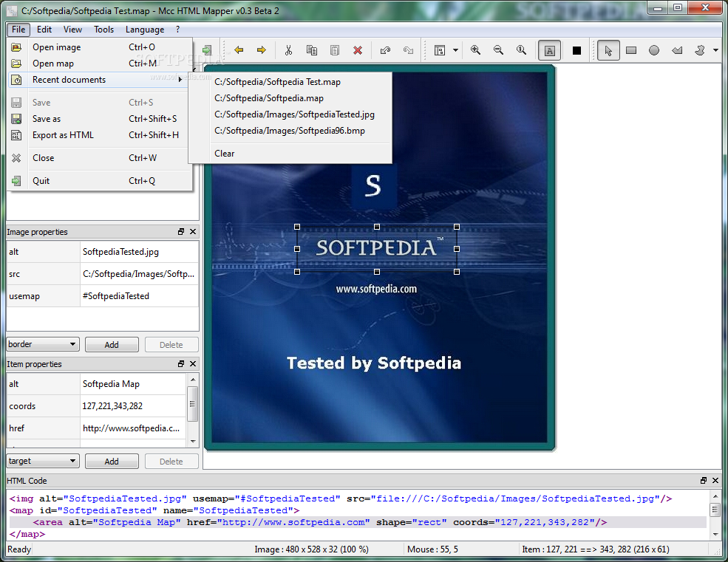
Task: Clear the recent documents list
Action: click(290, 153)
